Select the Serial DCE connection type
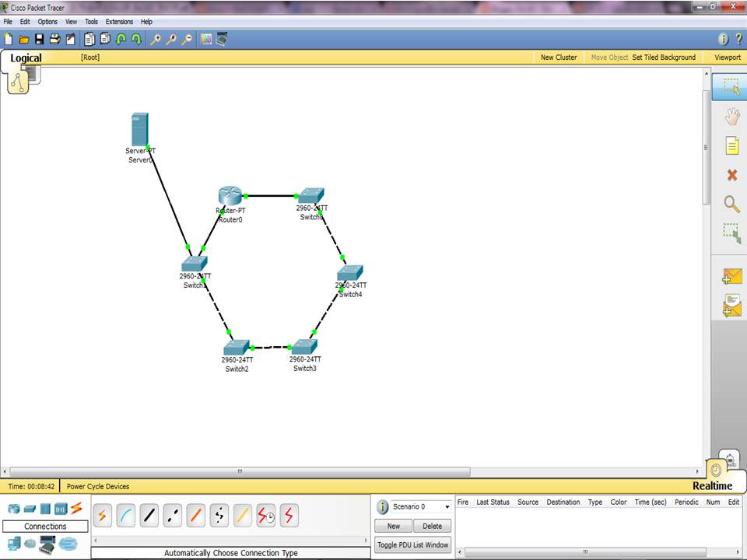This screenshot has height=560, width=747. [265, 515]
